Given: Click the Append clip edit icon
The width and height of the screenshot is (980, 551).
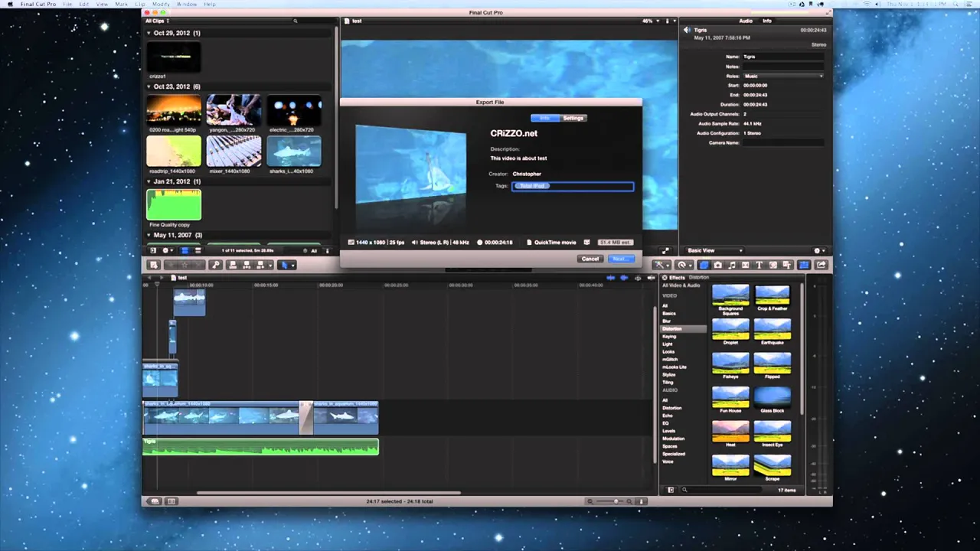Looking at the screenshot, I should (260, 265).
